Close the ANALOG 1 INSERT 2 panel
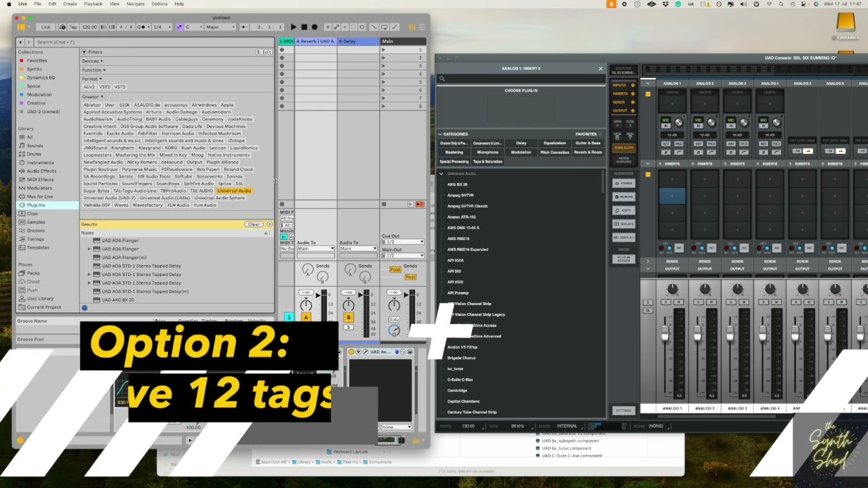868x488 pixels. (600, 68)
